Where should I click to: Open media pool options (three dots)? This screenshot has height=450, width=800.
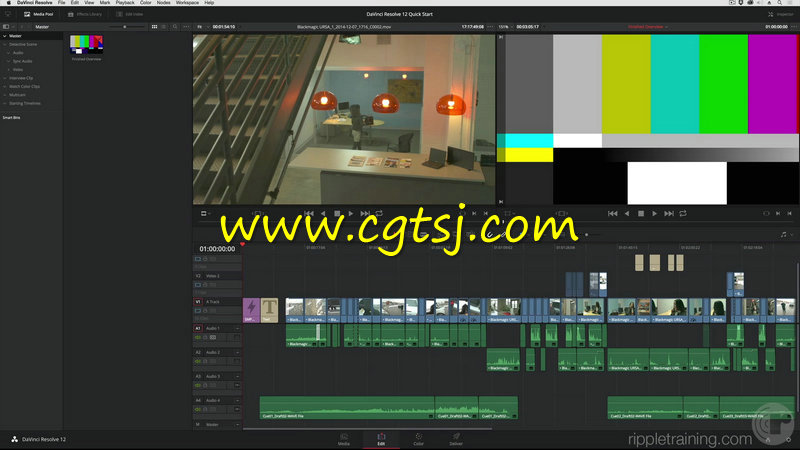(186, 27)
